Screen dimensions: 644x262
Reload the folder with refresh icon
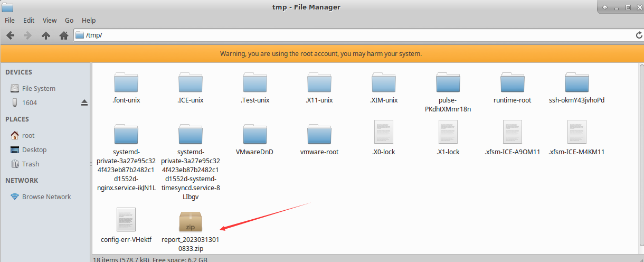638,35
